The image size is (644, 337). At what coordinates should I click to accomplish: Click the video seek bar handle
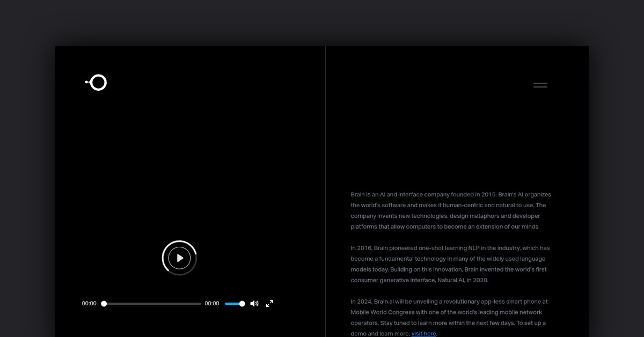(104, 304)
